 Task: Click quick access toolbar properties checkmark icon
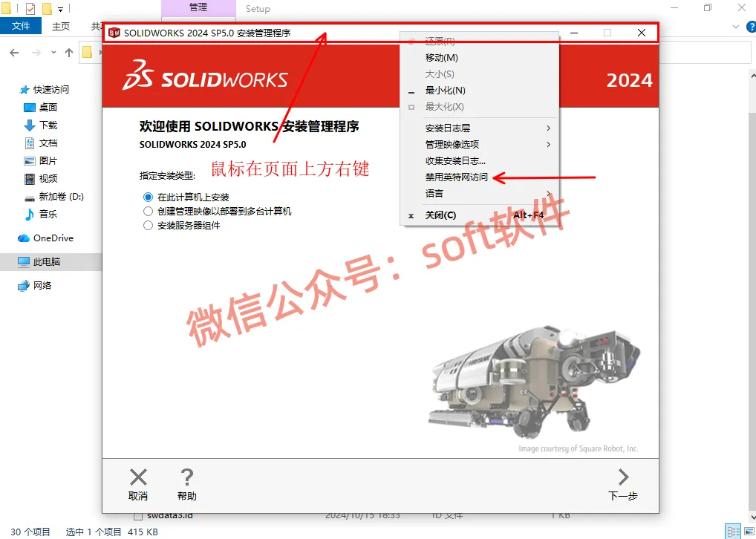point(30,8)
